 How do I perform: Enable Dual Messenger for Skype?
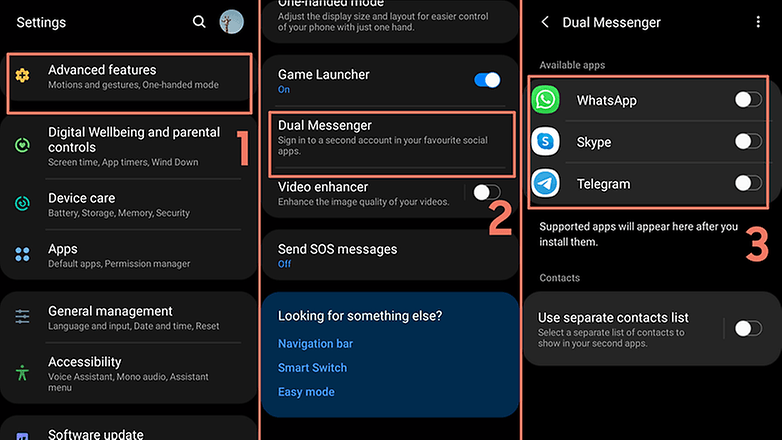click(x=748, y=142)
